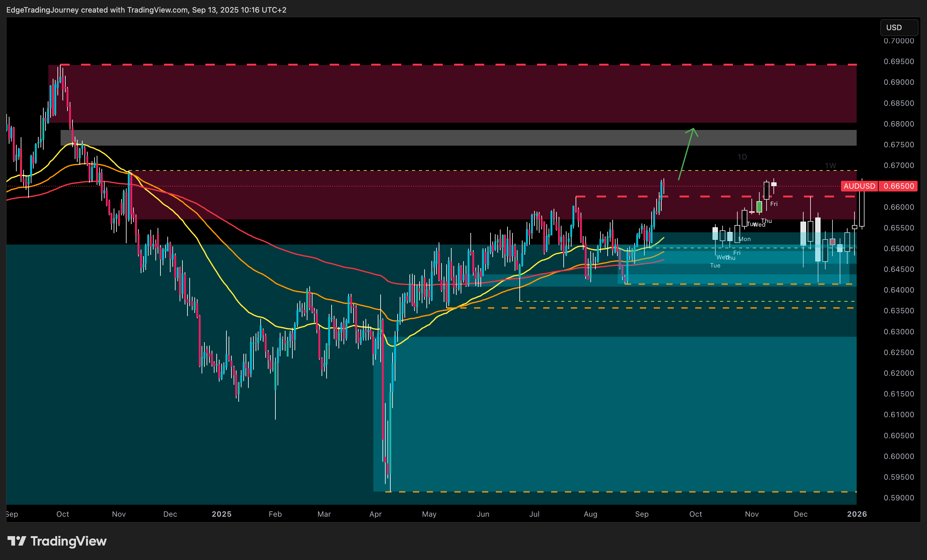Select the Aug label on time axis
Viewport: 927px width, 560px height.
point(590,514)
